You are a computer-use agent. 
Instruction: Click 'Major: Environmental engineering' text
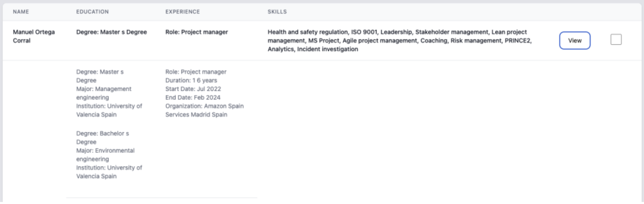pos(105,155)
